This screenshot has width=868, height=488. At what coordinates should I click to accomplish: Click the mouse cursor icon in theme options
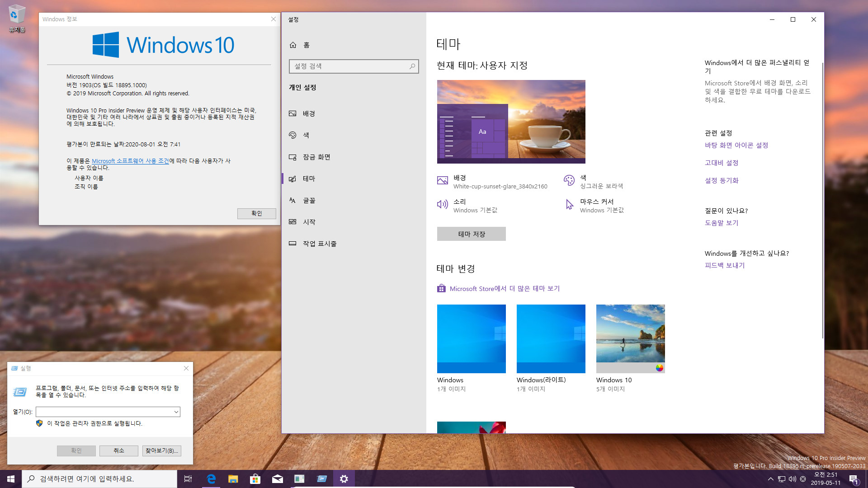pyautogui.click(x=569, y=205)
